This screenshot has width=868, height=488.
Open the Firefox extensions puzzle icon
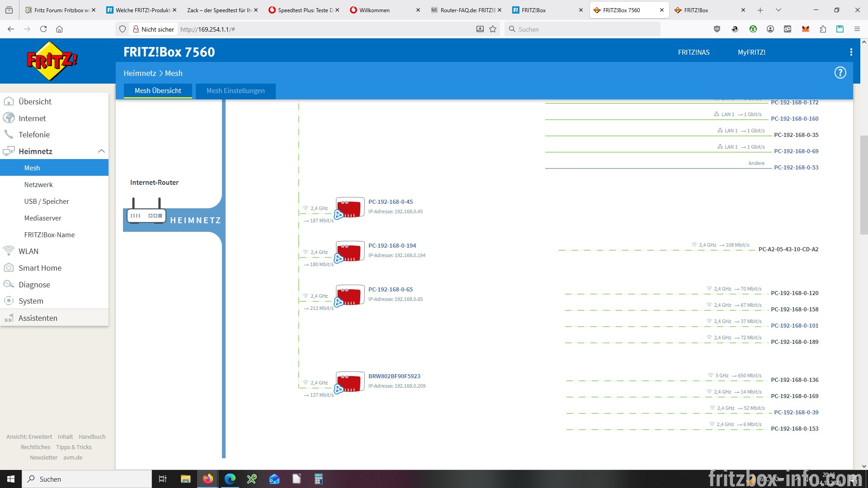coord(823,29)
